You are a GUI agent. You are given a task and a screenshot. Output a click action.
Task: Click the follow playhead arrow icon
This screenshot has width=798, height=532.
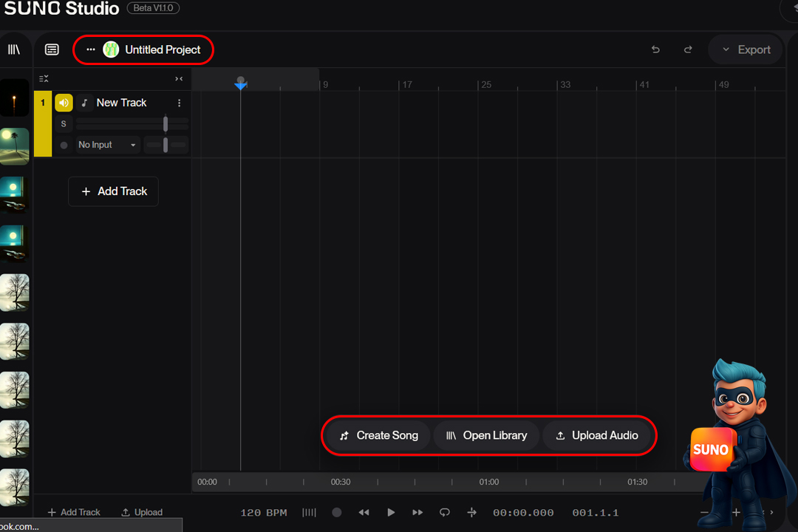point(471,512)
